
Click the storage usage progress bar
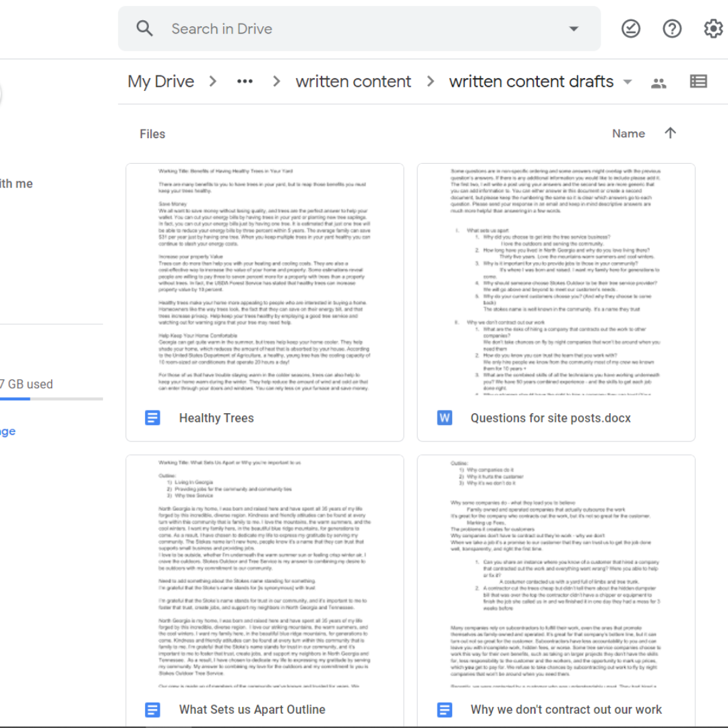pyautogui.click(x=51, y=398)
